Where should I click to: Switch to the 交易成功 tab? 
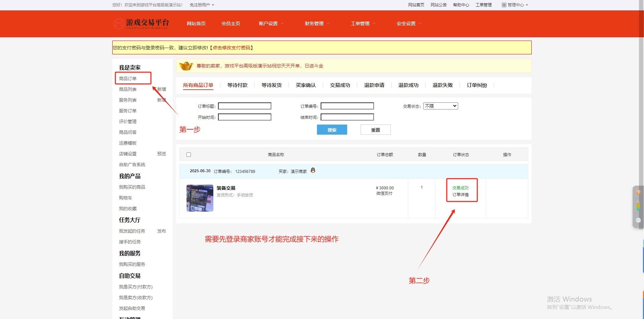(x=340, y=85)
